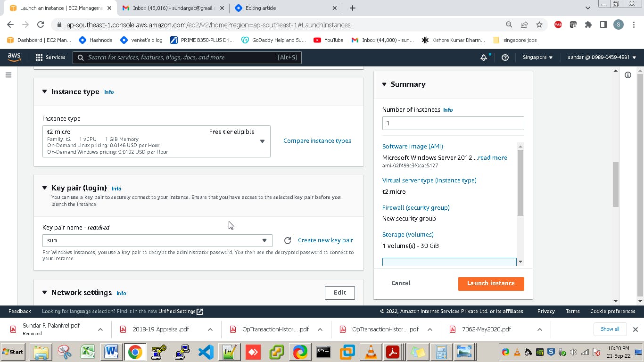The width and height of the screenshot is (644, 362).
Task: Click Edit for Network settings
Action: [340, 293]
